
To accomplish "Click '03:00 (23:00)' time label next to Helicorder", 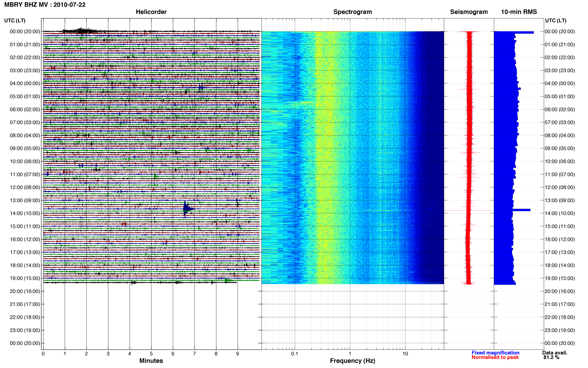I will pyautogui.click(x=25, y=71).
